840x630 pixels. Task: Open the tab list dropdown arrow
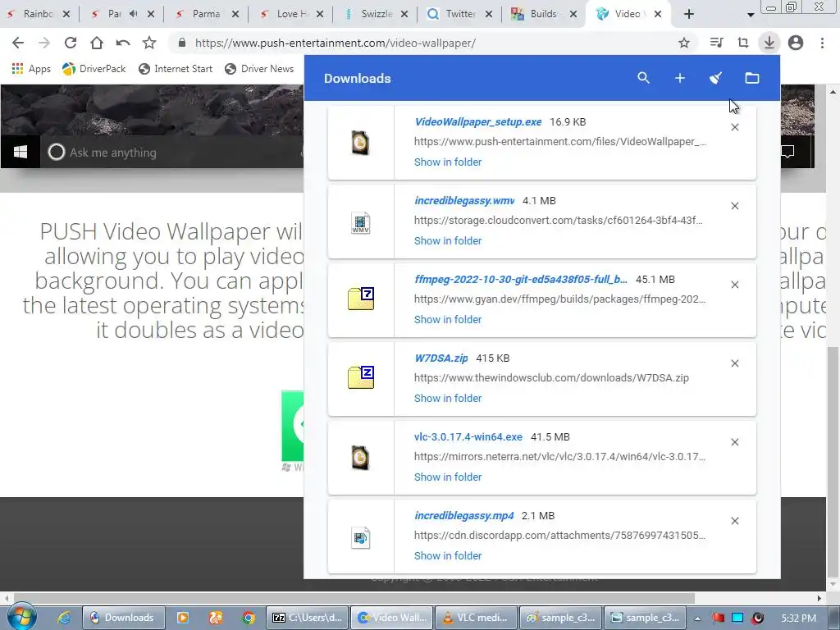click(751, 15)
